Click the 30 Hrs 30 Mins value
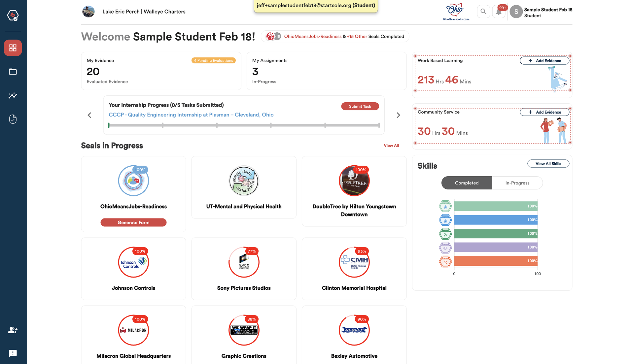 pos(443,132)
